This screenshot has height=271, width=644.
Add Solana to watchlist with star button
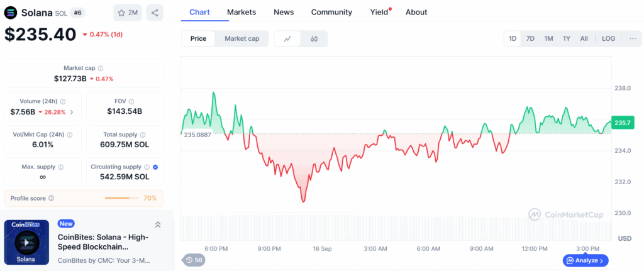128,13
